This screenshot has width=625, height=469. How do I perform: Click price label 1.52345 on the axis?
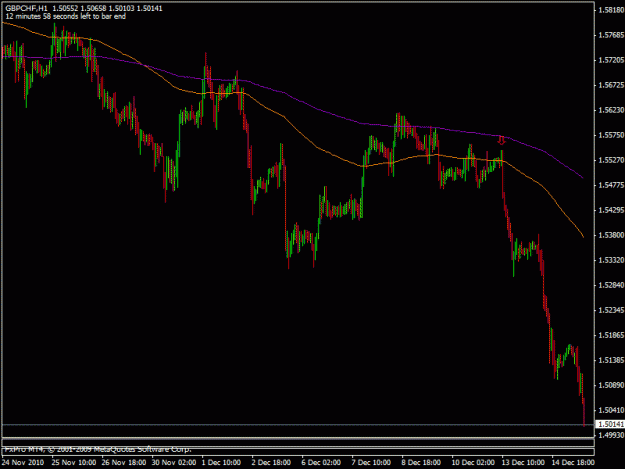pos(611,310)
